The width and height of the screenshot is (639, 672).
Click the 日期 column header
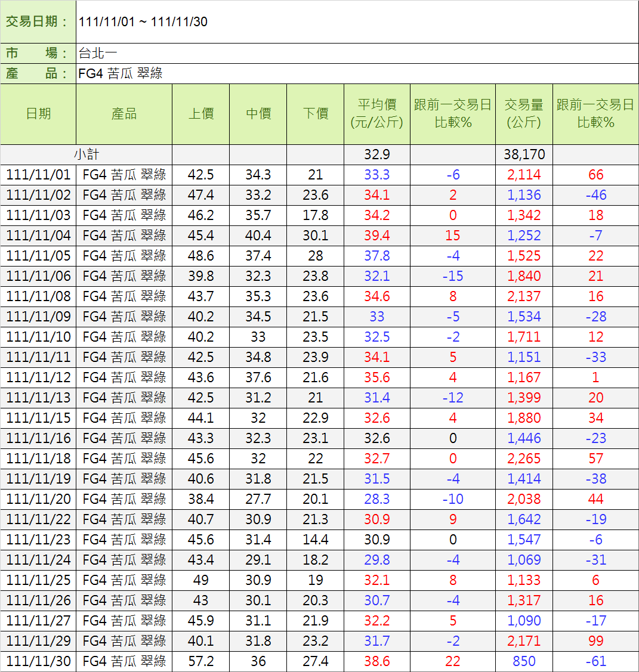click(x=38, y=114)
